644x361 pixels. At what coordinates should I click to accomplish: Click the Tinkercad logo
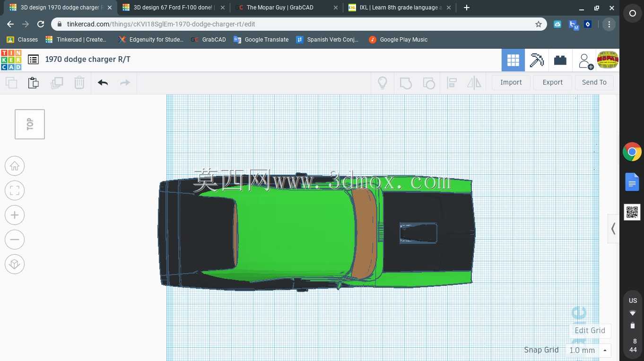pyautogui.click(x=11, y=60)
